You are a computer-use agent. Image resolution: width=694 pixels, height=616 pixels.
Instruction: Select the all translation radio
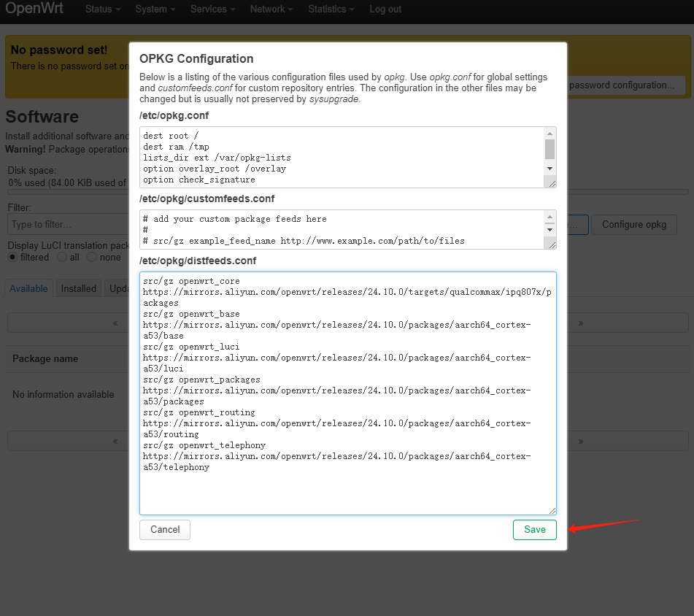click(x=62, y=257)
